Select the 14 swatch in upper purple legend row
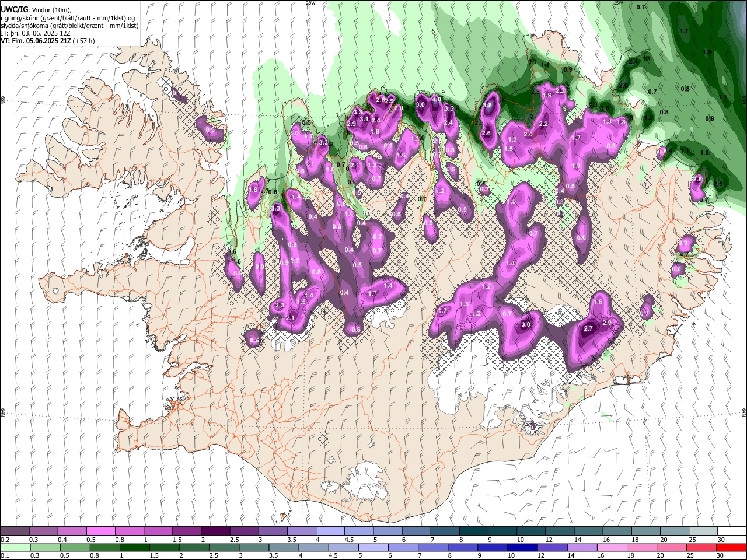Screen dimensions: 747x560 coord(588,531)
